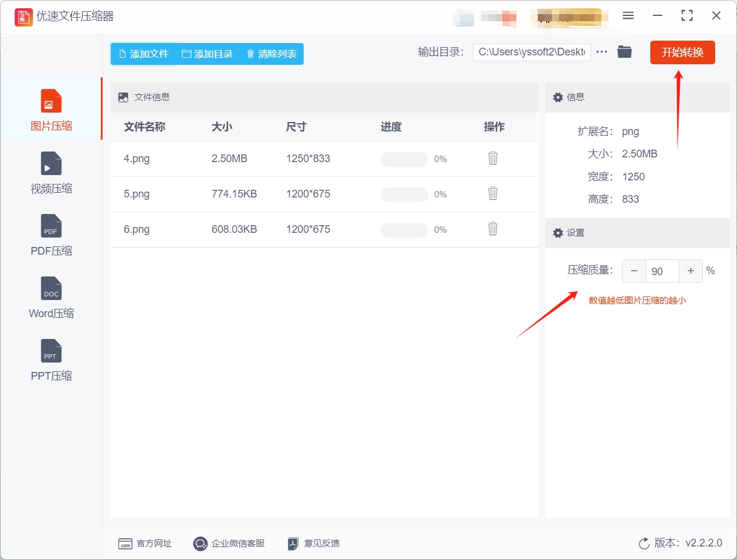
Task: Click the PDF file sidebar icon
Action: click(x=51, y=226)
